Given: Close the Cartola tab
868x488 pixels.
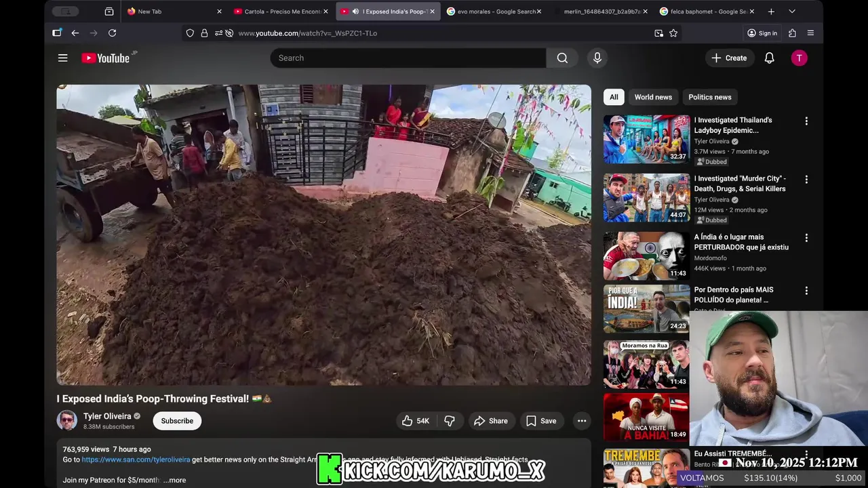Looking at the screenshot, I should pos(325,12).
